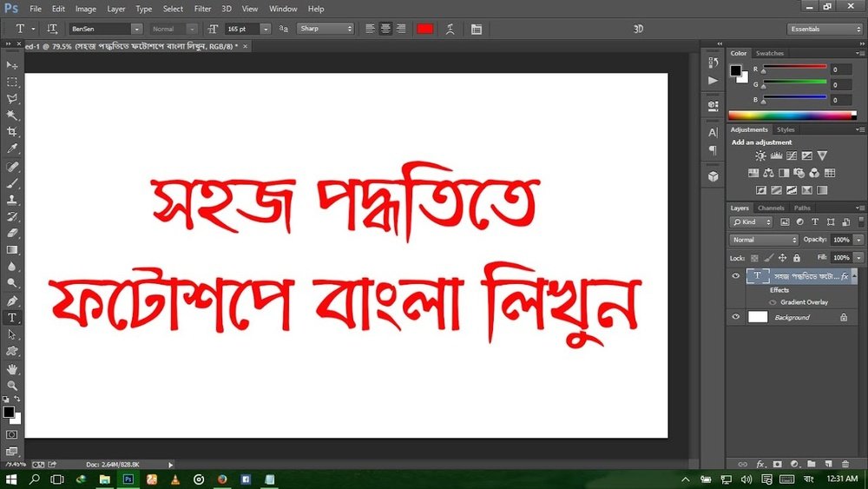Click the Create warped text icon
Image resolution: width=868 pixels, height=489 pixels.
point(450,29)
